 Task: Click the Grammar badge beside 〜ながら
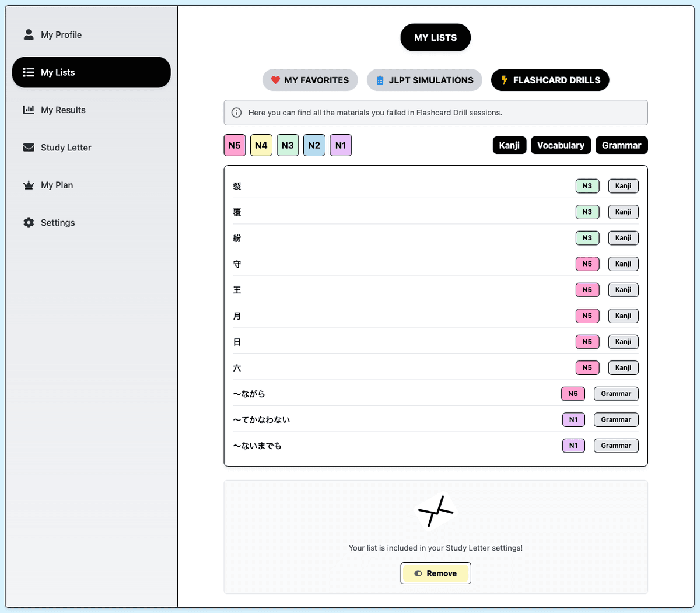tap(616, 394)
